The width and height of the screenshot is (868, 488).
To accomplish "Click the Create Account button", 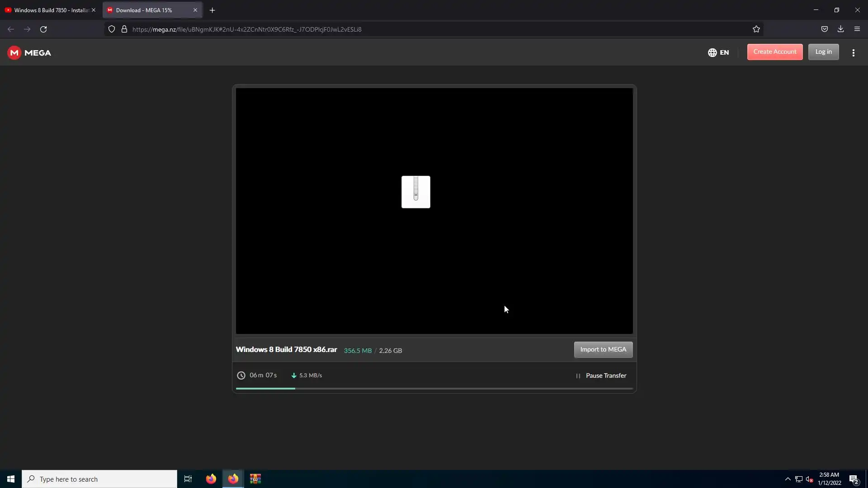I will tap(774, 52).
